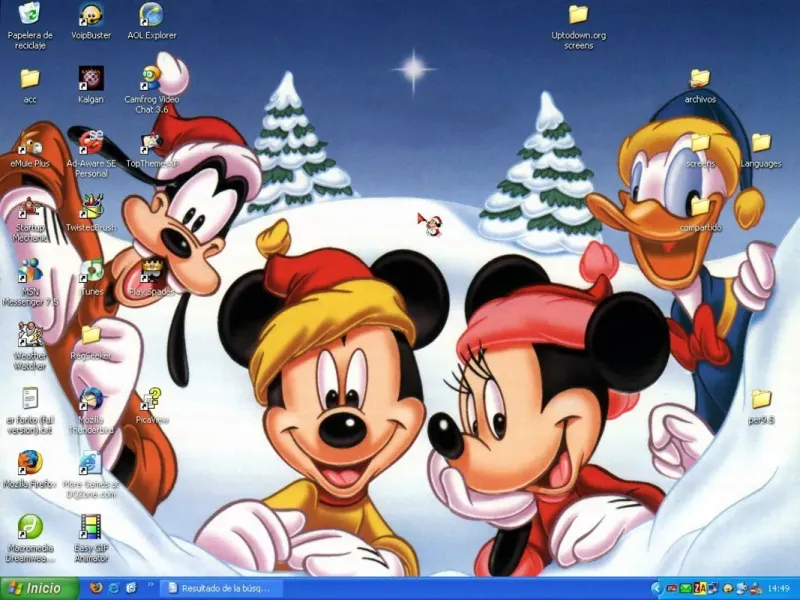Viewport: 800px width, 600px height.
Task: Expand hidden Quick Launch items chevron
Action: pyautogui.click(x=150, y=585)
